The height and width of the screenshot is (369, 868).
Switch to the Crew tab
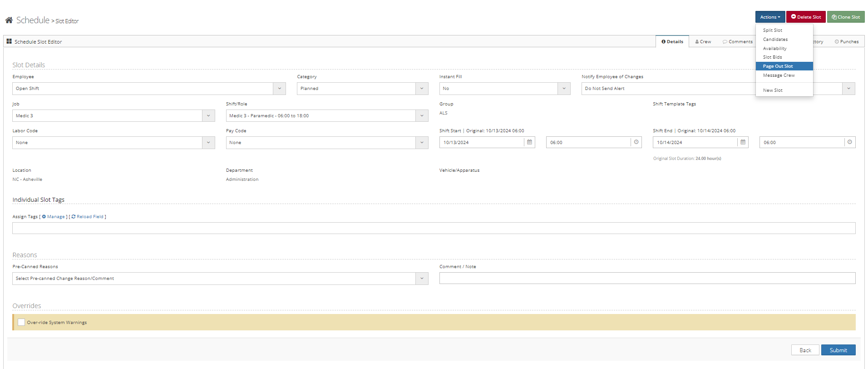tap(703, 42)
